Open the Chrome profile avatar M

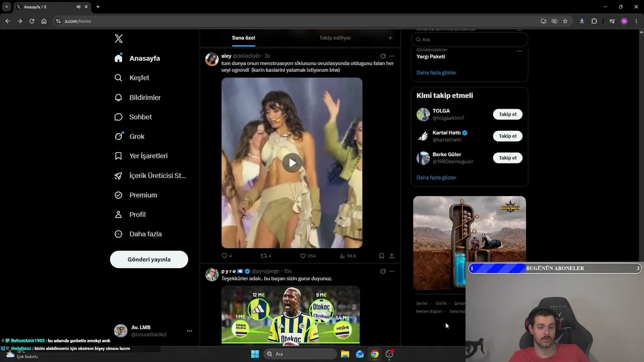pos(624,21)
